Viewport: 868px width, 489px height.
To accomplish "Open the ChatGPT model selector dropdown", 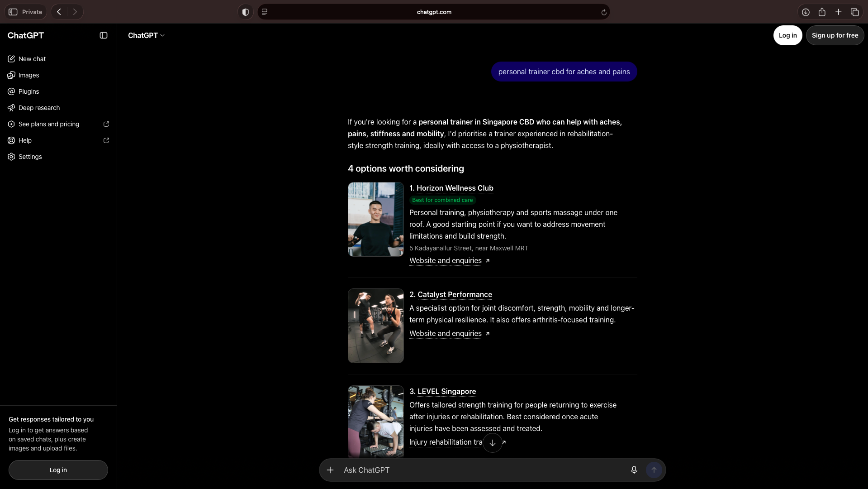I will point(146,35).
